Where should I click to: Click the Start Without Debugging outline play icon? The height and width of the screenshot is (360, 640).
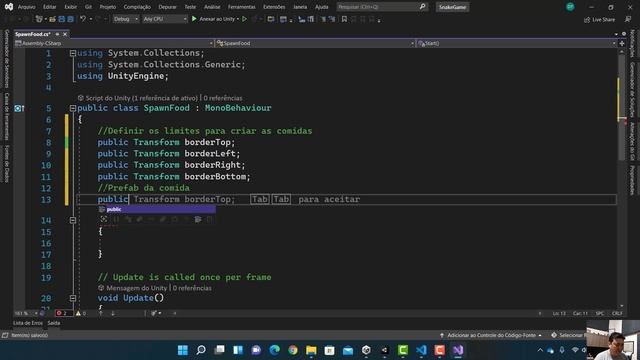pos(244,19)
